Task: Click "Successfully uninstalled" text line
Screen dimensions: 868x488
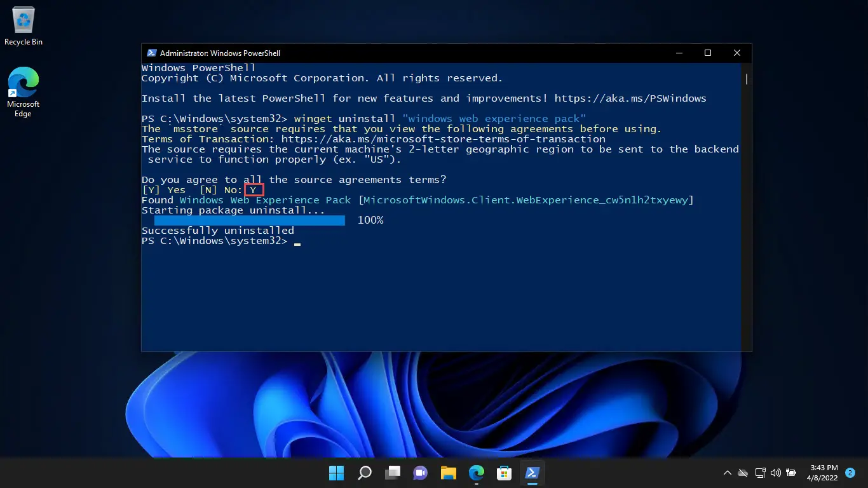Action: 218,231
